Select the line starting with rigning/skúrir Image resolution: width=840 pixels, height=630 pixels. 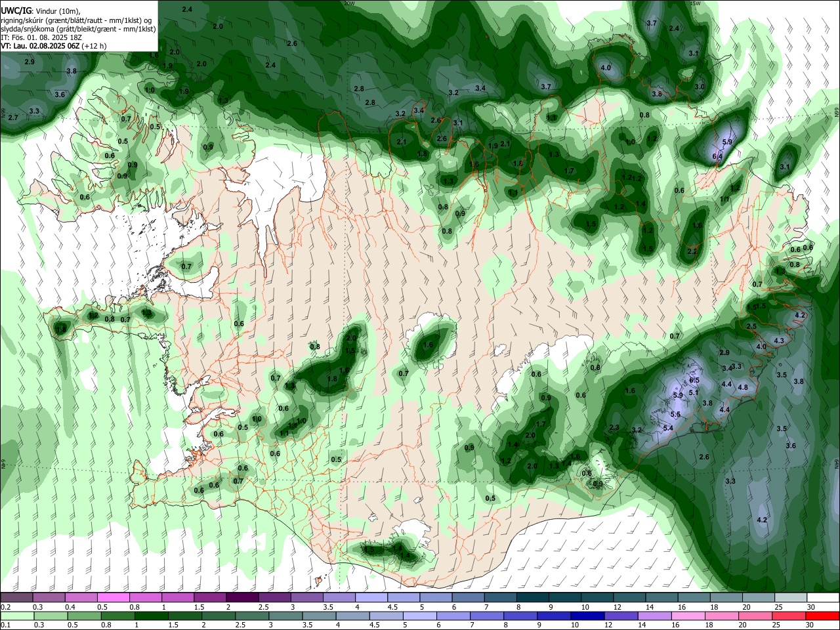point(76,20)
